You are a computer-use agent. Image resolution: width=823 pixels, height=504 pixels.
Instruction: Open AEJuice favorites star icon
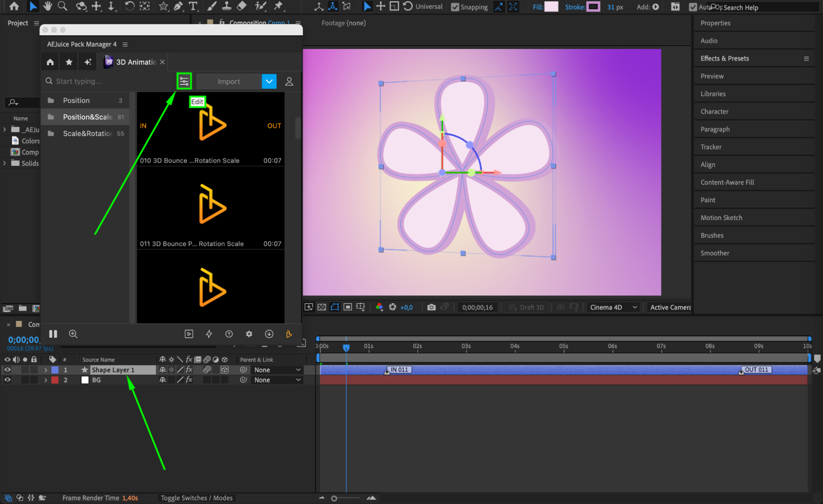tap(69, 62)
